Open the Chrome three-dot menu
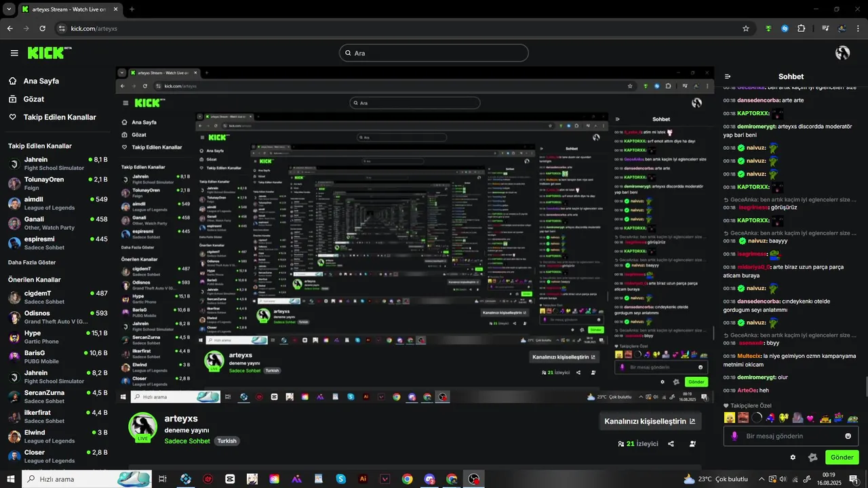The image size is (868, 488). [x=858, y=28]
